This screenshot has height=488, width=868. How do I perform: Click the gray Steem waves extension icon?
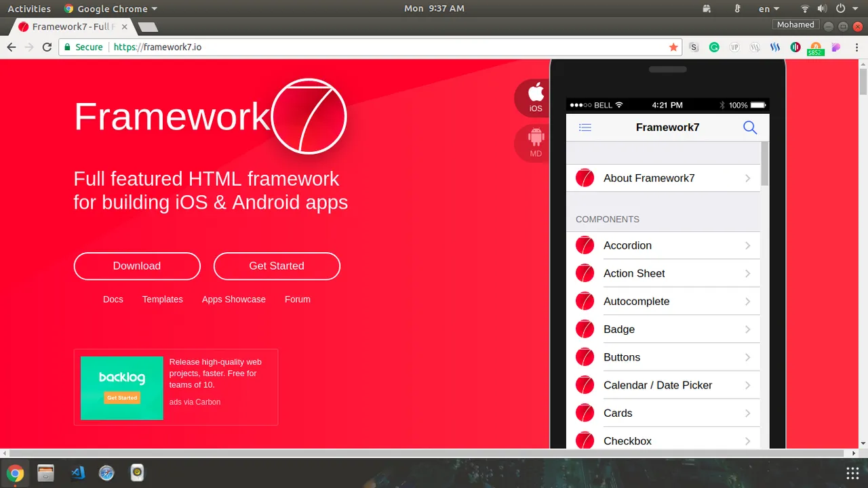pos(755,47)
